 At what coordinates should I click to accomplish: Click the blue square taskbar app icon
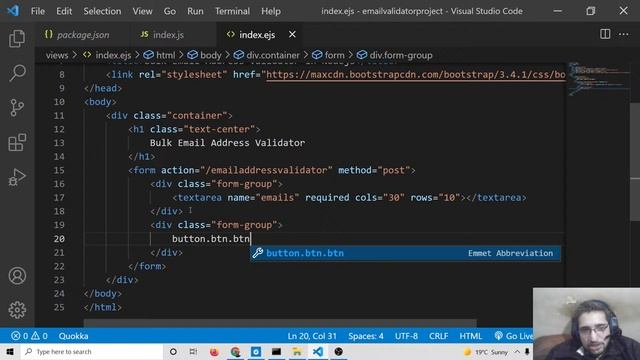[256, 351]
